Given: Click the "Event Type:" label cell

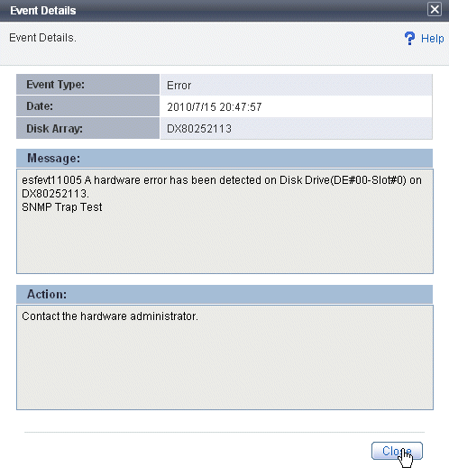Looking at the screenshot, I should tap(87, 85).
